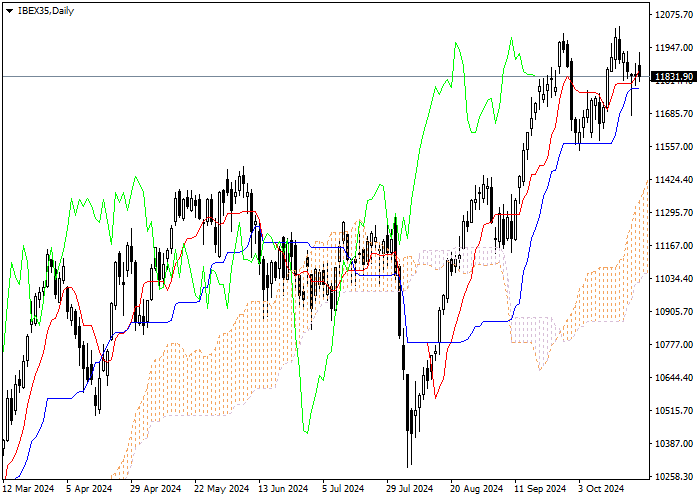Click price axis value 11424.40
The image size is (700, 500).
click(674, 180)
